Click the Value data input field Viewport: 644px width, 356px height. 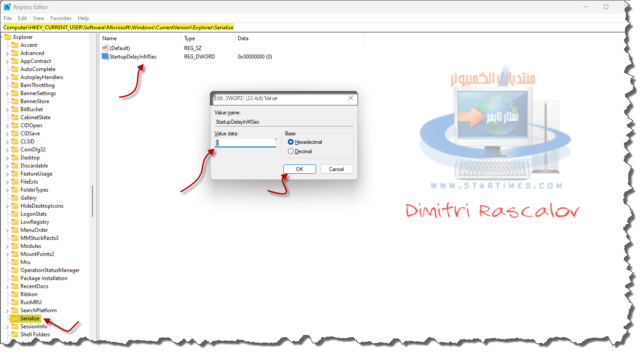pyautogui.click(x=245, y=143)
